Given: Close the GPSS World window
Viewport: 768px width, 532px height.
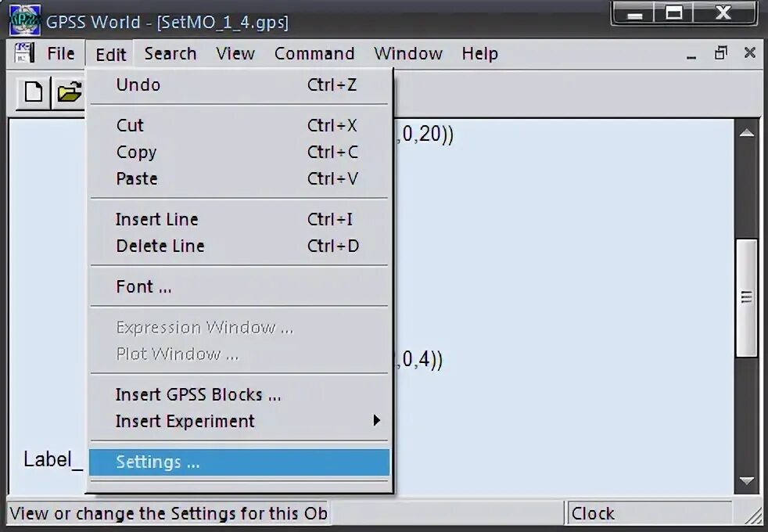Looking at the screenshot, I should point(724,13).
